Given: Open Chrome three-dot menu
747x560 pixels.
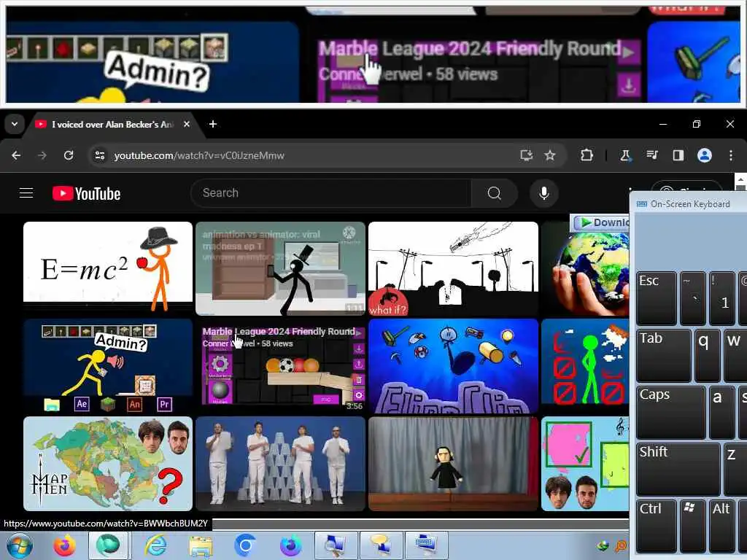Looking at the screenshot, I should coord(730,155).
